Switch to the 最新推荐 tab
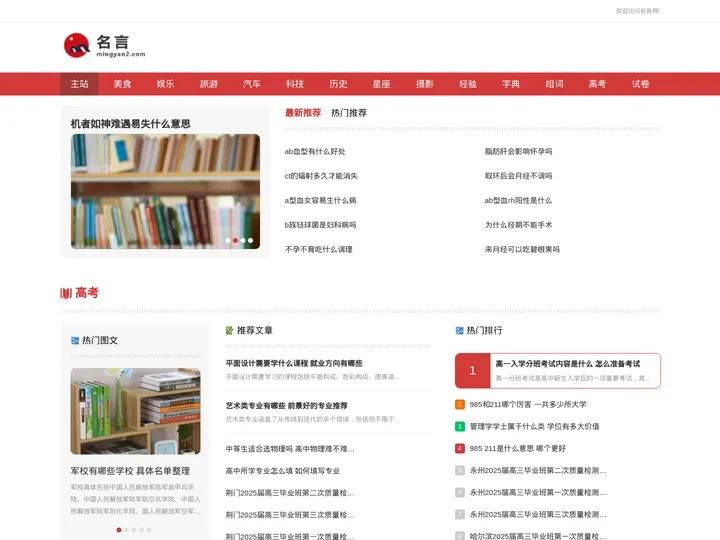720x540 pixels. [x=303, y=113]
